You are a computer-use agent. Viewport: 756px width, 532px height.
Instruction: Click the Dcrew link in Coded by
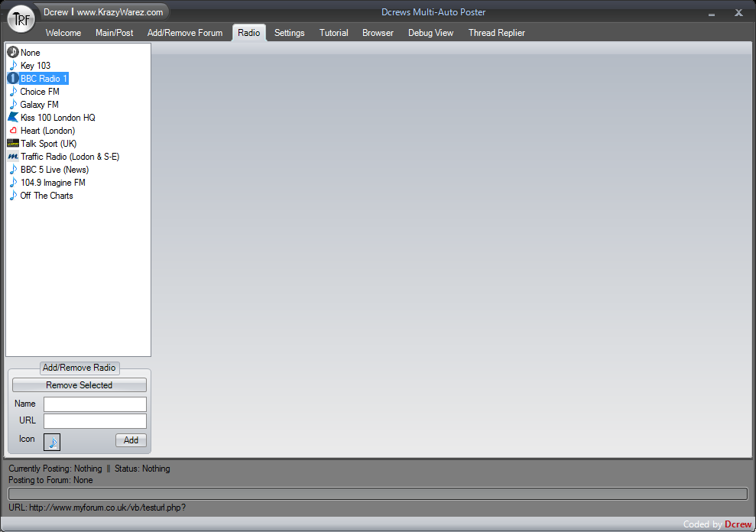738,524
